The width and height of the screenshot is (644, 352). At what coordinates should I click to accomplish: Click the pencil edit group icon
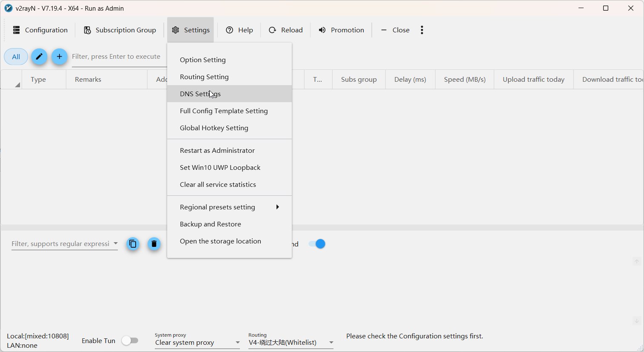[39, 57]
